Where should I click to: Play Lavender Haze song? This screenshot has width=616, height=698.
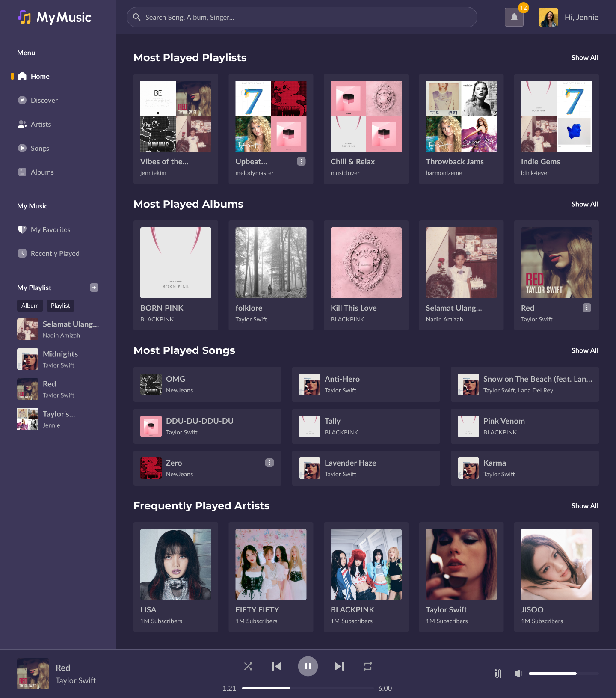[366, 468]
